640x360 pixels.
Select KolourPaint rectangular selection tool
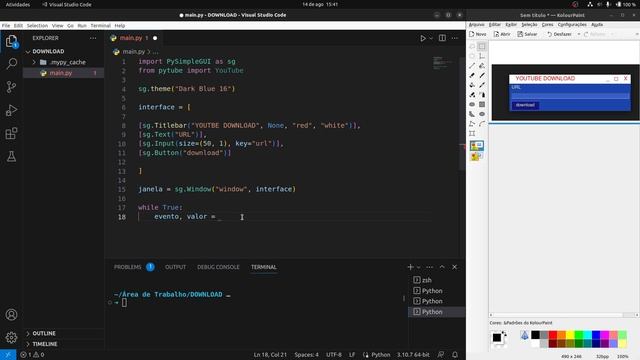click(x=482, y=46)
